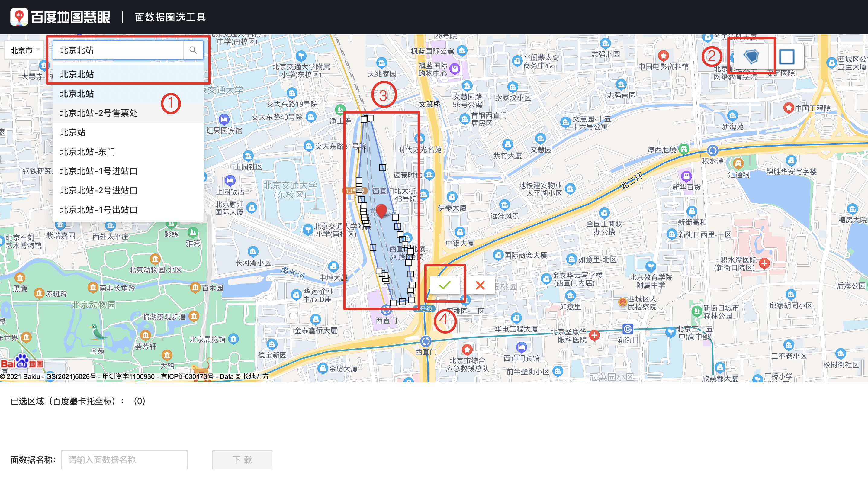Select the second 北京北站 suggestion
Image resolution: width=868 pixels, height=487 pixels.
point(128,94)
